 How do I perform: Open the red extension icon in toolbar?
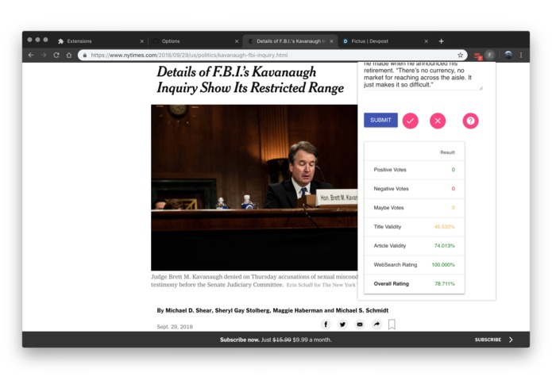pyautogui.click(x=477, y=56)
